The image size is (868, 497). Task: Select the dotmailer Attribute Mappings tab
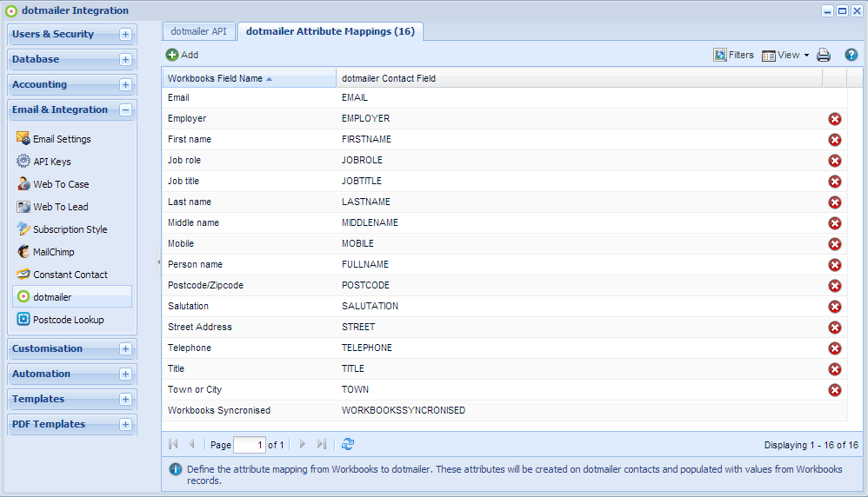[331, 31]
